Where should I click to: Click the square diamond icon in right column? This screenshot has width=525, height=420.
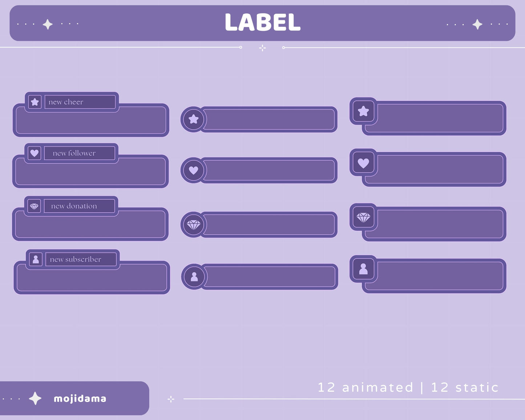363,217
